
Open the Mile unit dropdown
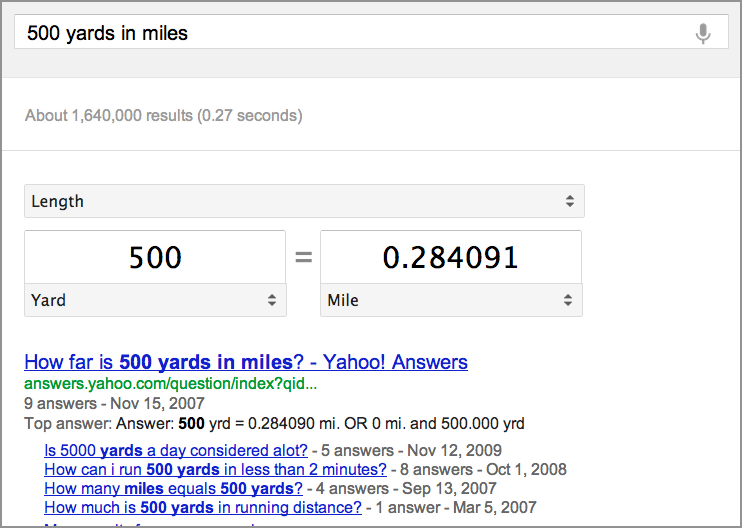pos(451,300)
